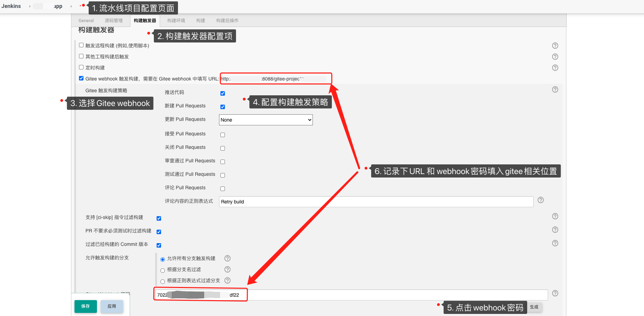Open the 构建后操作 tab

pyautogui.click(x=227, y=21)
